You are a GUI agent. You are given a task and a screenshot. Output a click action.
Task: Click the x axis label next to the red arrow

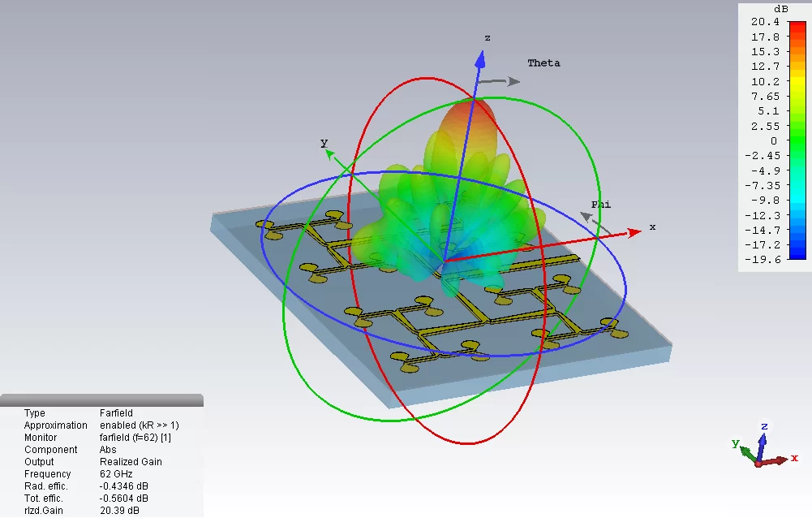point(652,227)
